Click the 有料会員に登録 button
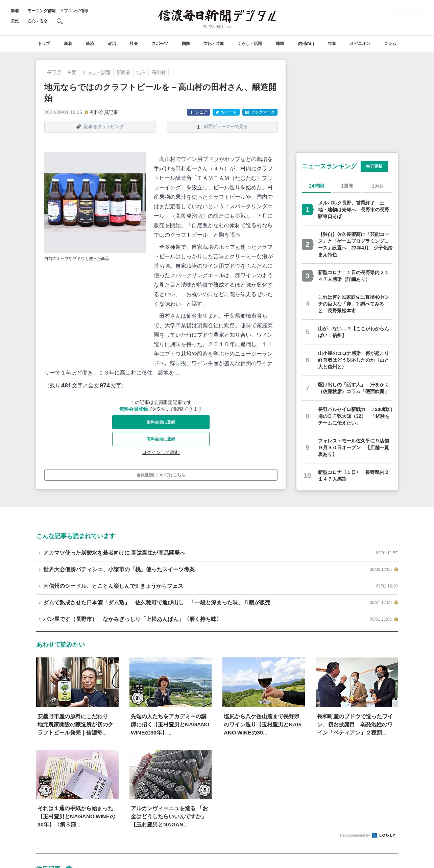The width and height of the screenshot is (434, 868). (x=161, y=439)
